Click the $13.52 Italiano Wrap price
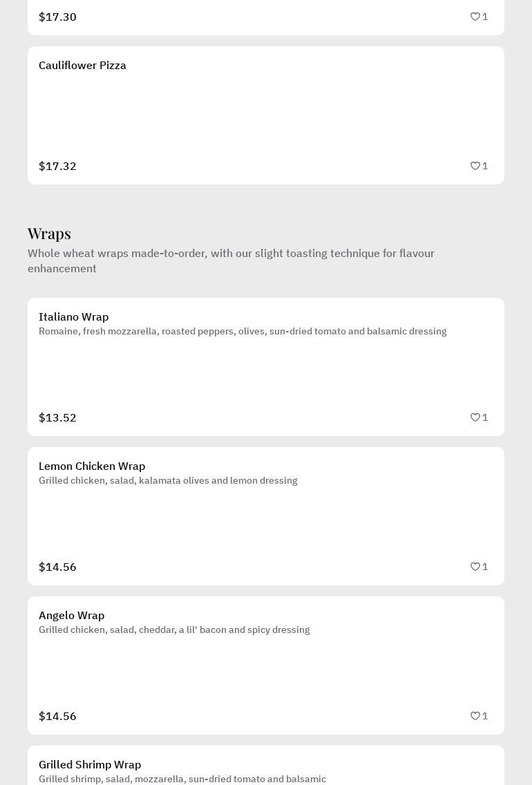Viewport: 532px width, 785px height. pyautogui.click(x=57, y=418)
